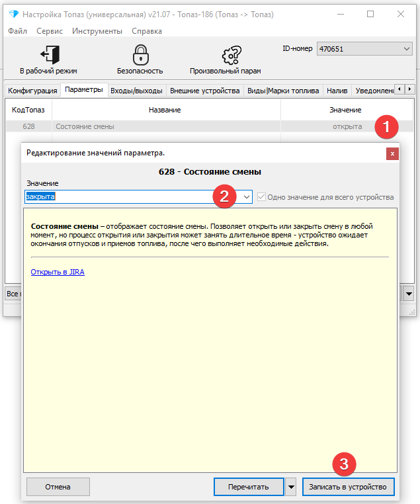This screenshot has height=504, width=420.
Task: Expand the ID-номер dropdown
Action: coord(407,49)
